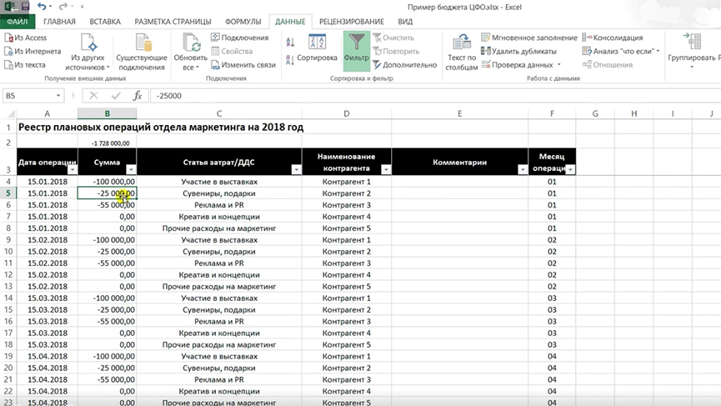Screen dimensions: 721x406
Task: Switch to the ВСТАВКА tab
Action: tap(105, 22)
